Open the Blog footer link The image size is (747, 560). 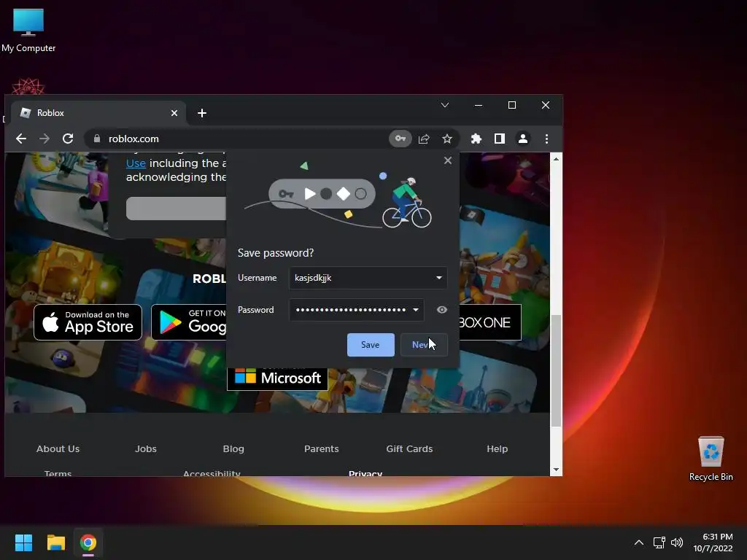click(x=233, y=448)
